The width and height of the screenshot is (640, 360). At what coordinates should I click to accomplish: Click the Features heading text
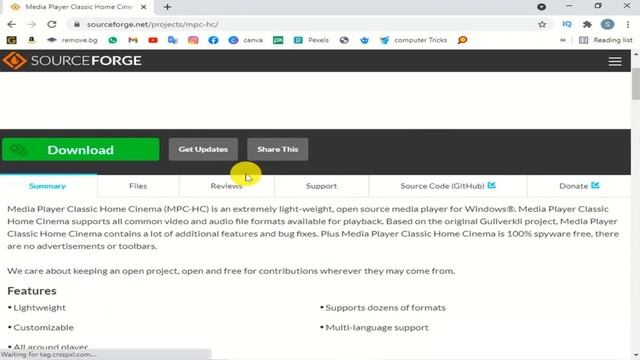[32, 291]
